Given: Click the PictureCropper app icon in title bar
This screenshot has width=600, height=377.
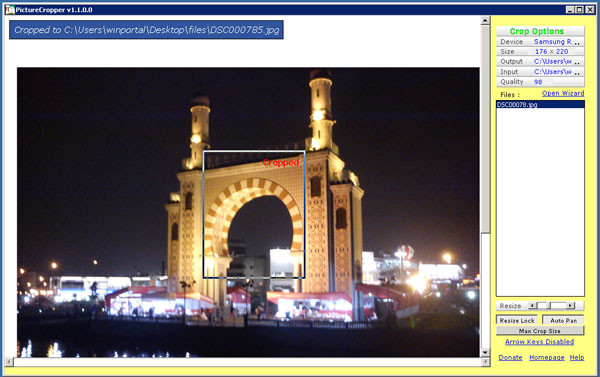Looking at the screenshot, I should 10,10.
